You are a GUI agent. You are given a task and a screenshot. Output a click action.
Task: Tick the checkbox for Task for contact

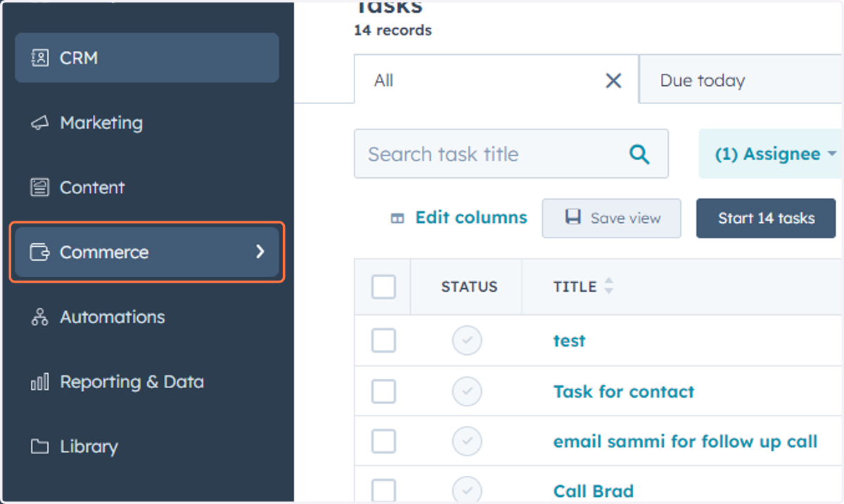383,392
